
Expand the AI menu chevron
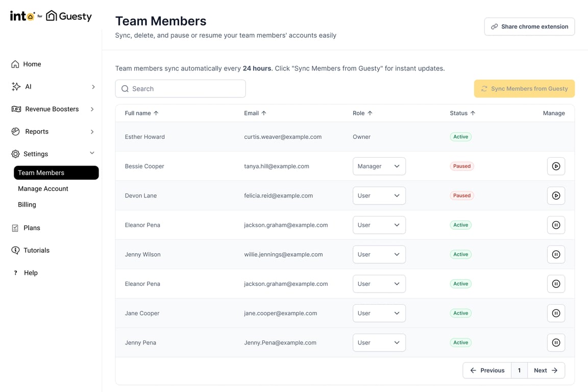point(93,87)
